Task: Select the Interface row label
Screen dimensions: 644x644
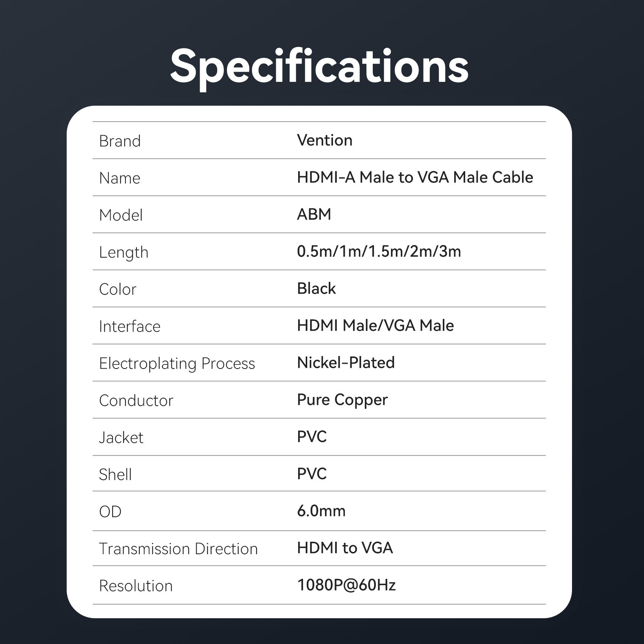Action: tap(130, 327)
